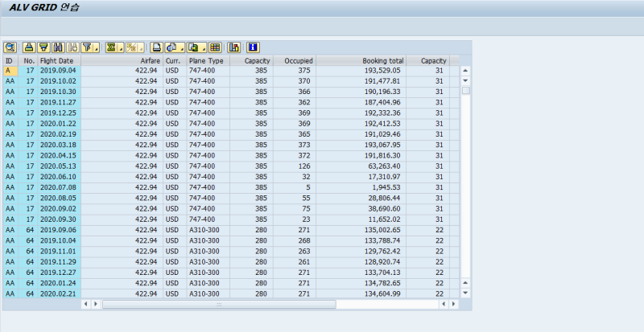The image size is (644, 332).
Task: Click the Subtotals icon
Action: 131,47
